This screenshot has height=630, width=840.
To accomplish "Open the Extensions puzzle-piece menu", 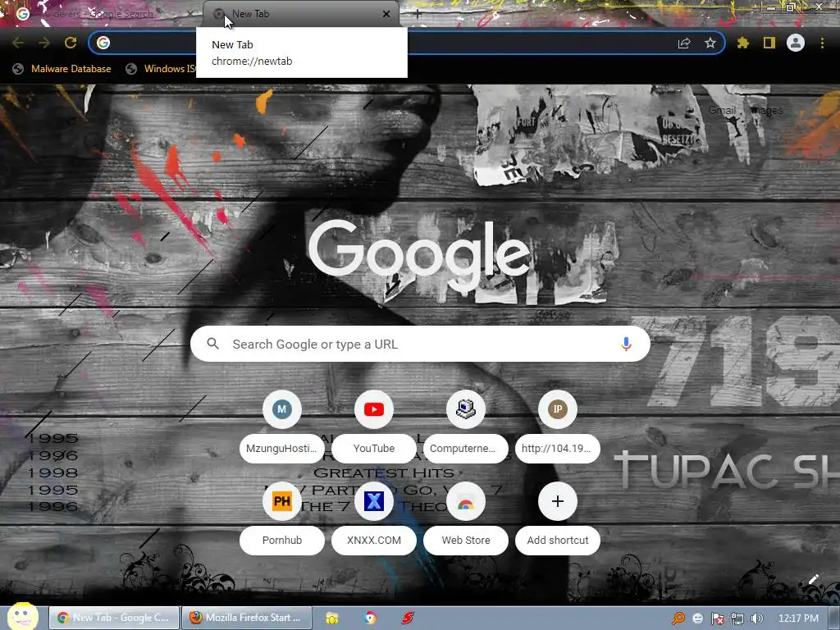I will [742, 43].
